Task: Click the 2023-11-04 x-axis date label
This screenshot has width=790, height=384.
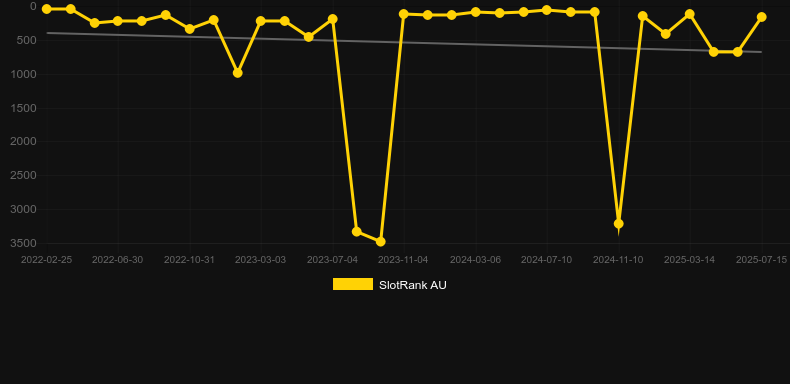Action: click(403, 260)
